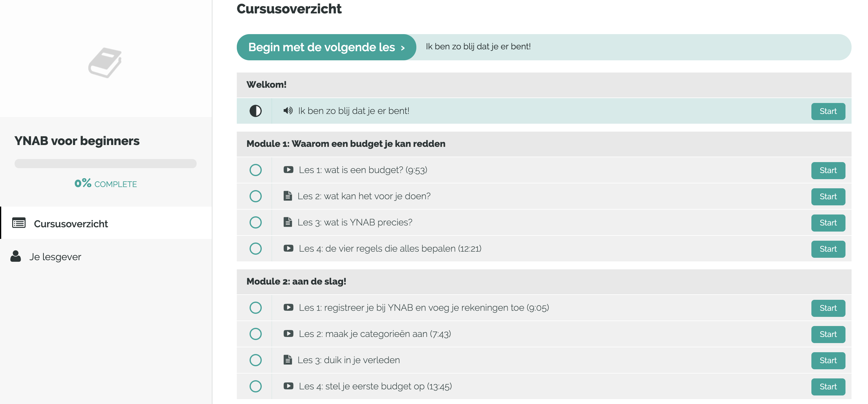Click document icon beside 'duik in je verleden'
This screenshot has width=868, height=404.
287,360
